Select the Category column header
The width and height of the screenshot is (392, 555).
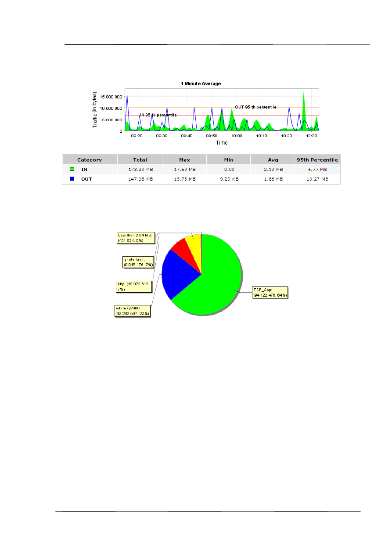[x=90, y=160]
